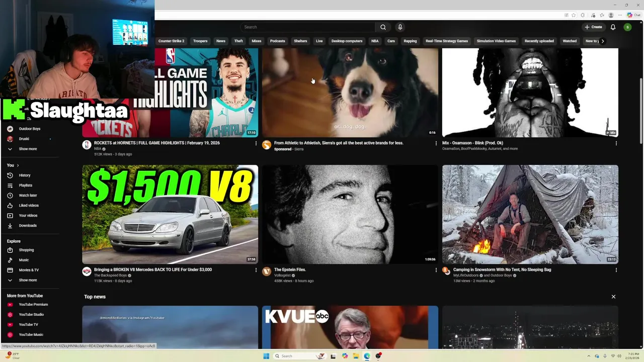Open the green S account avatar

pyautogui.click(x=627, y=27)
